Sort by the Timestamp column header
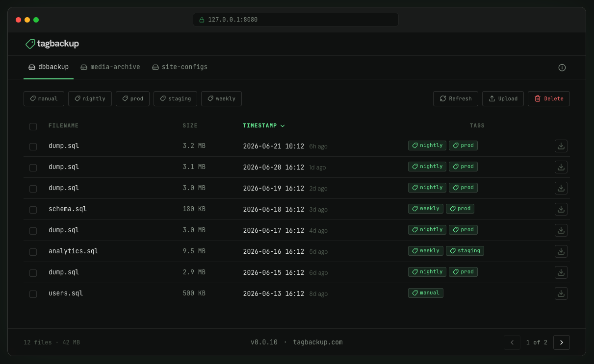The image size is (594, 364). coord(264,126)
